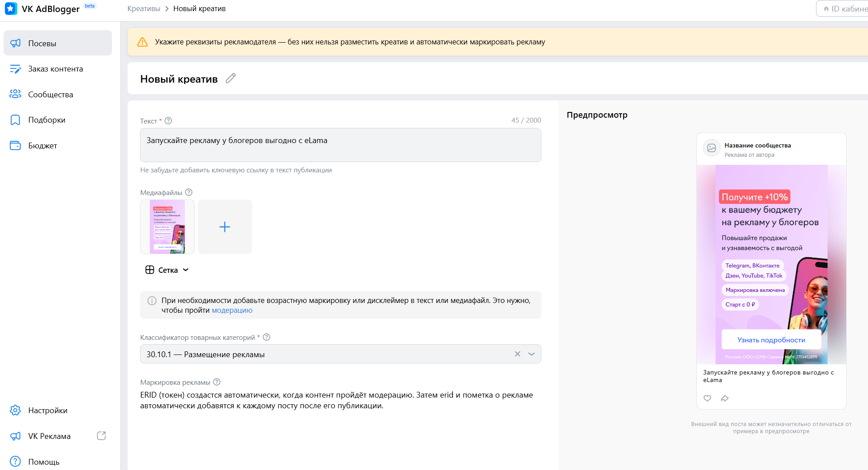Click the help icon next to Текст label
This screenshot has width=868, height=470.
(168, 121)
